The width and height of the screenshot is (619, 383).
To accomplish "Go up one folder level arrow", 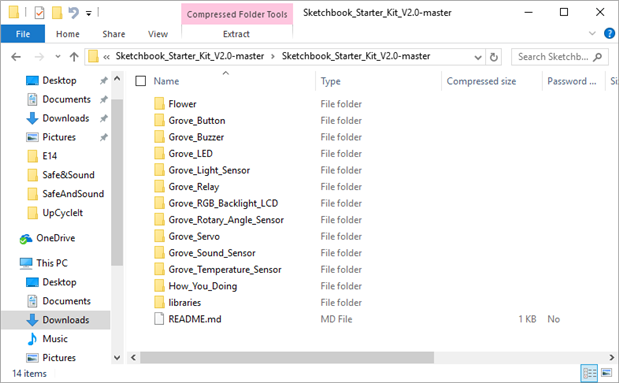I will tap(74, 57).
